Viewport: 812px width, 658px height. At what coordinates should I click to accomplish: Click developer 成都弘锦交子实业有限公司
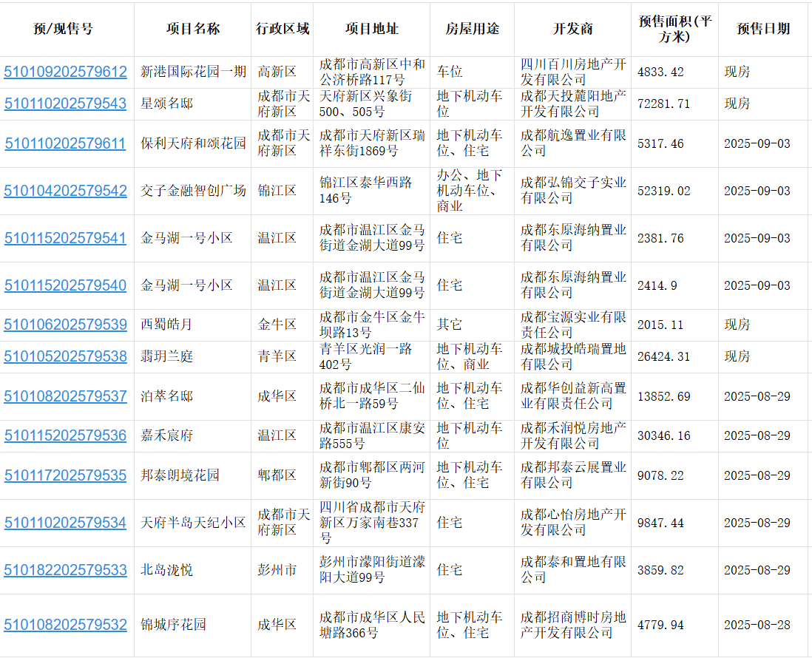coord(573,191)
